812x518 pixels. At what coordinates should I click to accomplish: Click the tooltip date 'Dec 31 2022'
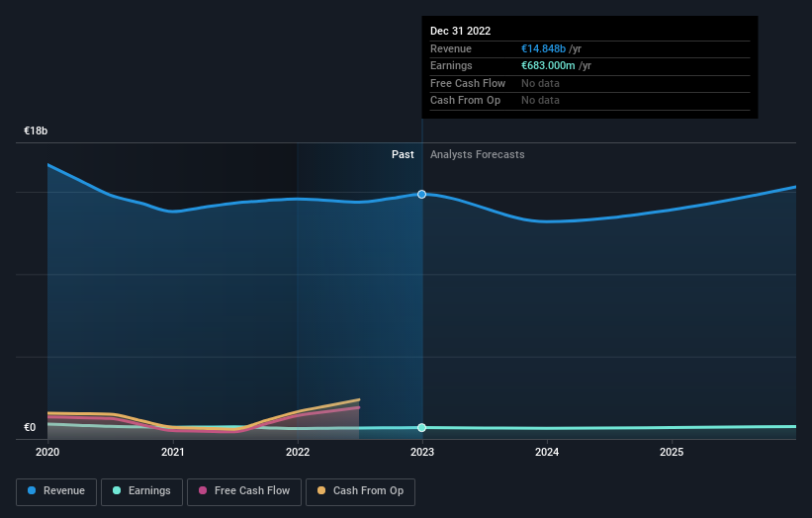point(460,31)
